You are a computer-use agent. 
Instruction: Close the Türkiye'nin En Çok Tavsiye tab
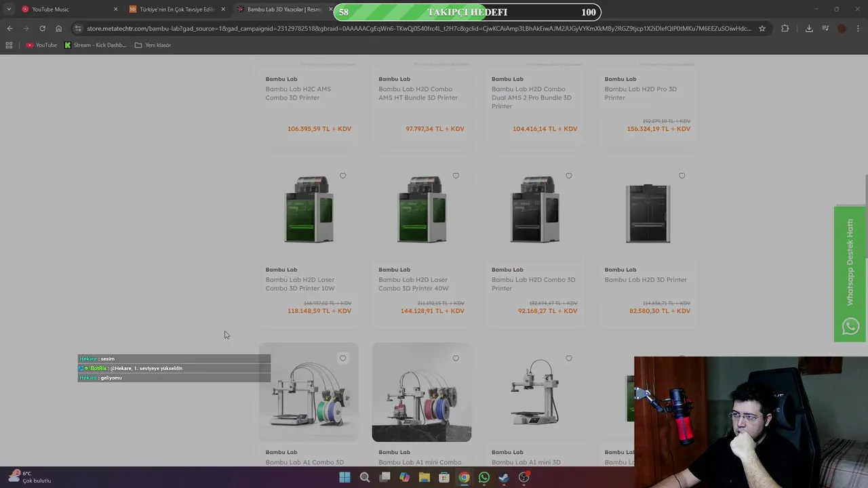(223, 9)
